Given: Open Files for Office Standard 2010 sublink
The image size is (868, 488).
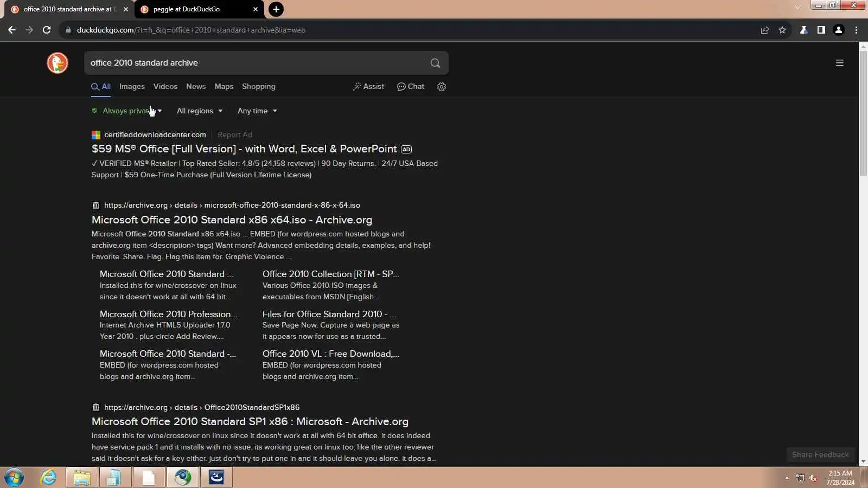Looking at the screenshot, I should (x=329, y=314).
